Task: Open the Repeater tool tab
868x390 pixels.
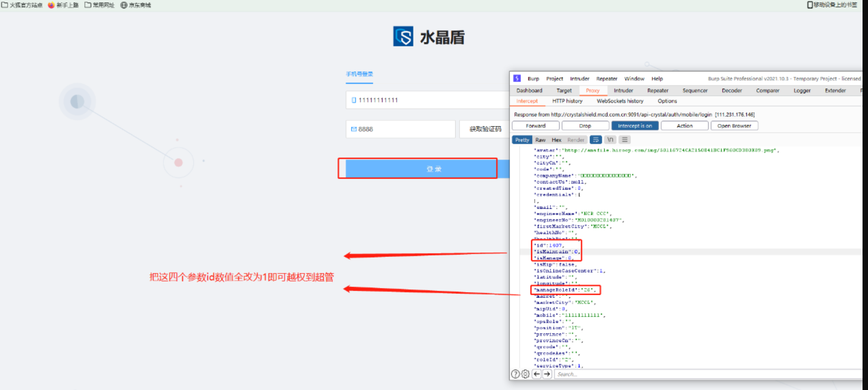Action: 657,91
